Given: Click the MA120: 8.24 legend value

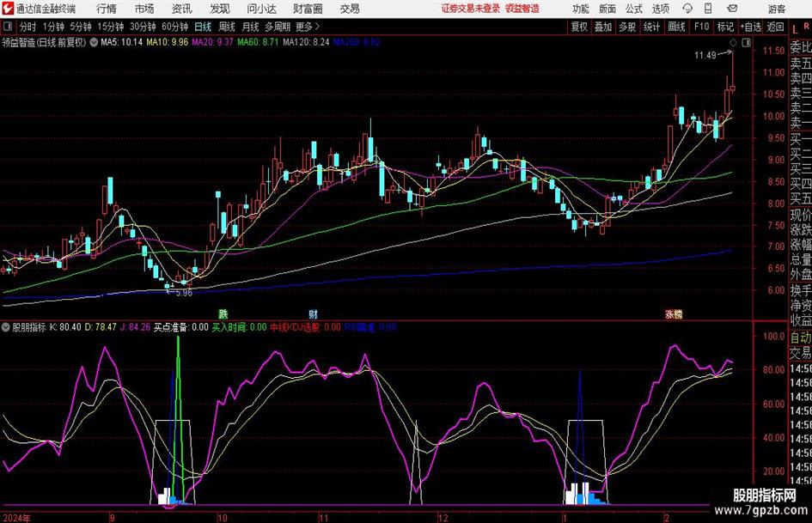Looking at the screenshot, I should 306,42.
